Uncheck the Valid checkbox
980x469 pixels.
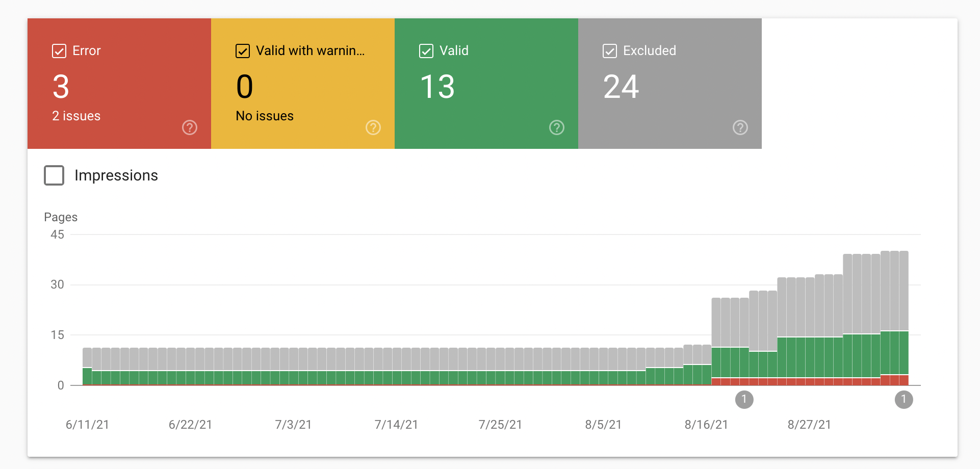pyautogui.click(x=426, y=51)
